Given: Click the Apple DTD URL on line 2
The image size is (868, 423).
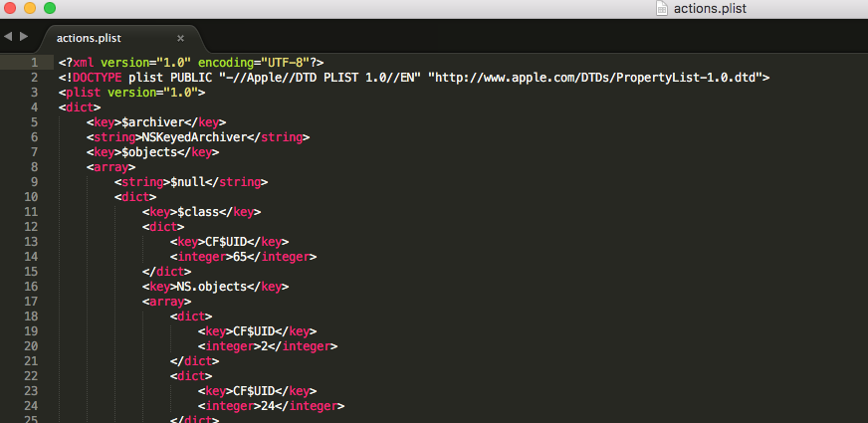Looking at the screenshot, I should [x=597, y=77].
